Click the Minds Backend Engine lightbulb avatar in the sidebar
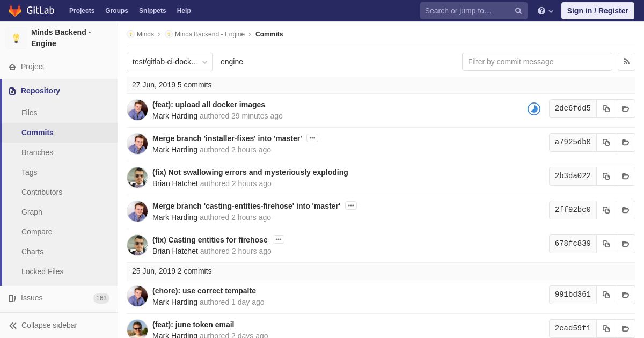The height and width of the screenshot is (338, 644). [16, 38]
